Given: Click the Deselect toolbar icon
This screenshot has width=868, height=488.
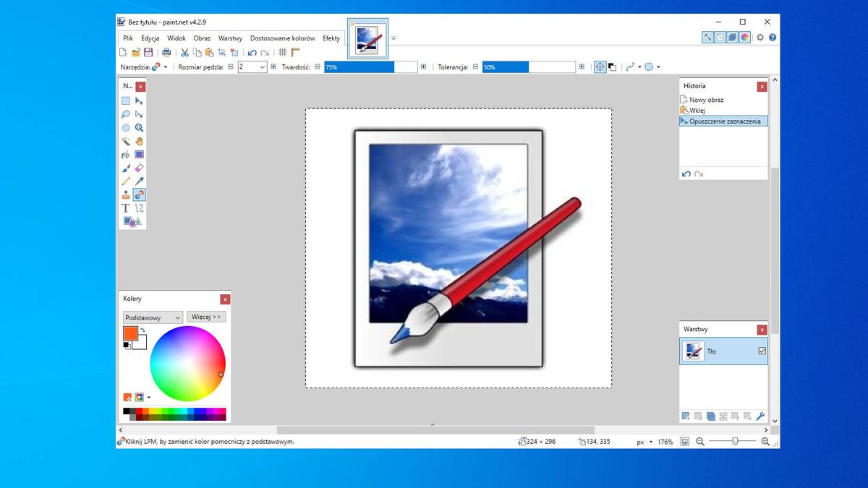Looking at the screenshot, I should (234, 52).
